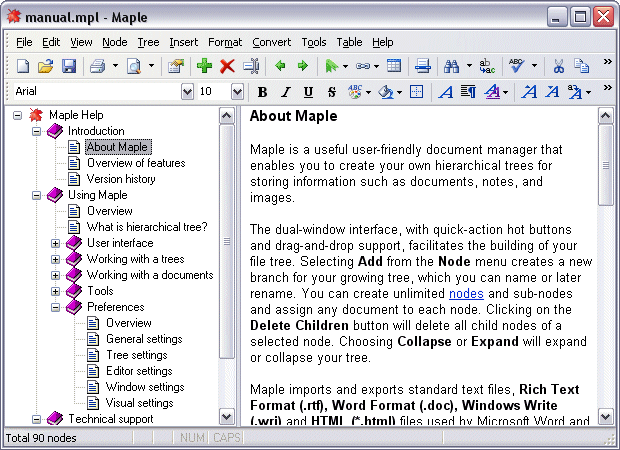Click the tree panel scroll up arrow

coord(227,115)
